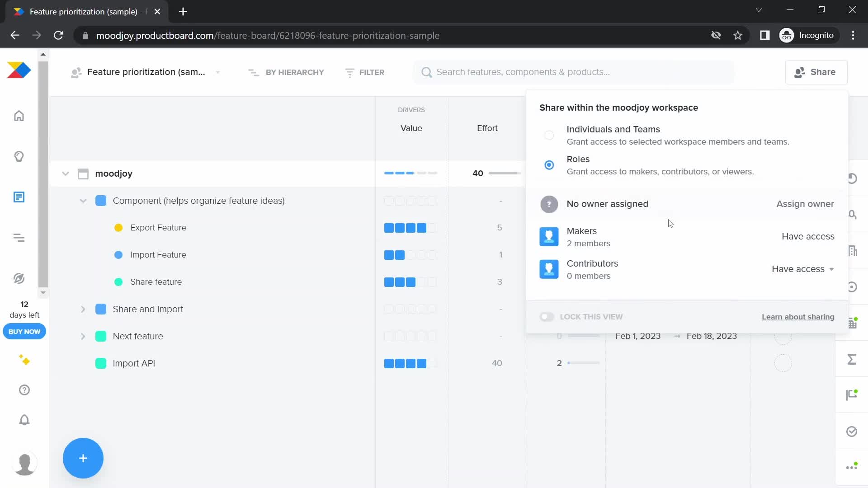
Task: Open the Filter menu
Action: coord(365,72)
